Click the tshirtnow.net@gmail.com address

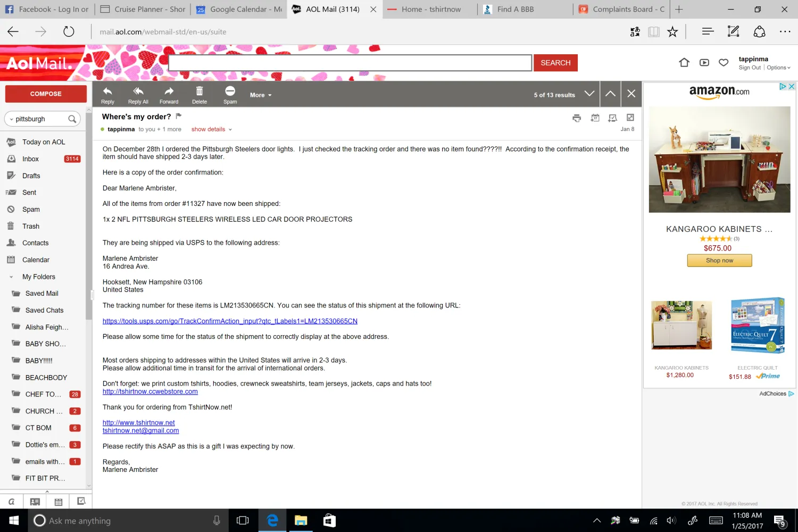pyautogui.click(x=141, y=431)
